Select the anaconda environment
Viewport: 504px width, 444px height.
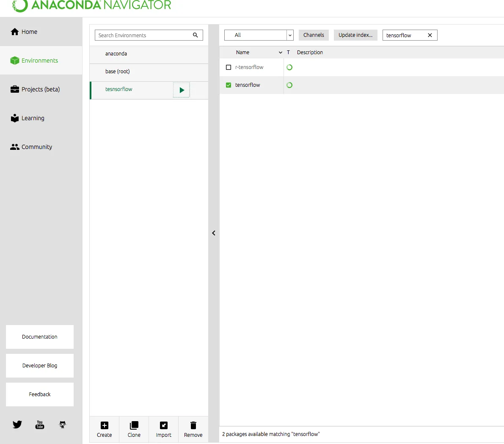[x=149, y=54]
